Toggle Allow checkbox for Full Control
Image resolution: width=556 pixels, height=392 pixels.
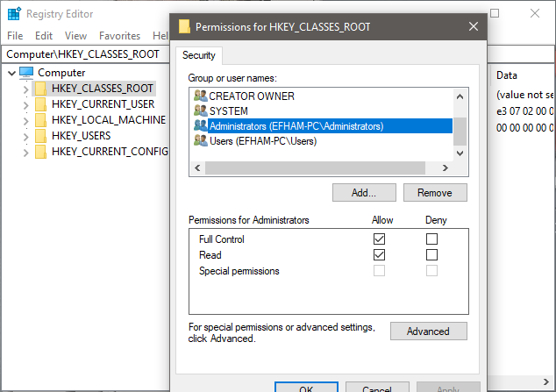click(x=379, y=239)
